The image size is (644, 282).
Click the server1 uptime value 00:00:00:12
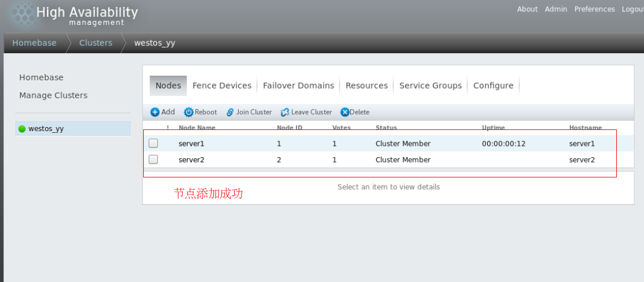[504, 144]
